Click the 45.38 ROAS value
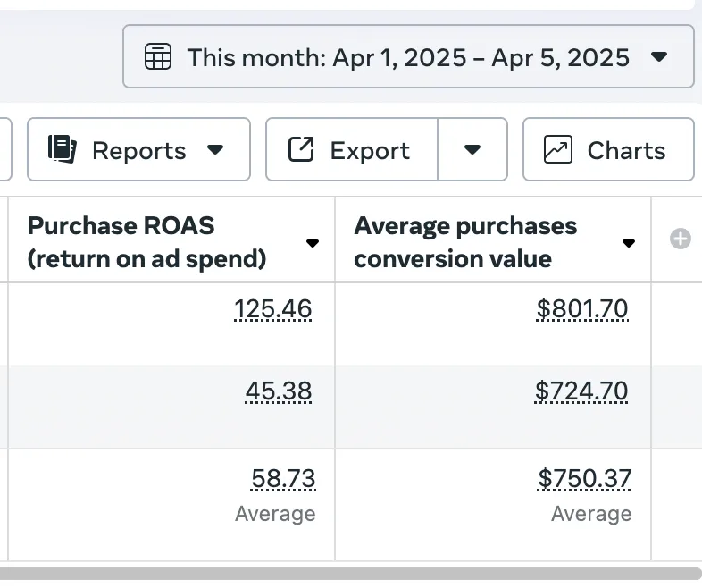Image resolution: width=702 pixels, height=588 pixels. pyautogui.click(x=279, y=391)
